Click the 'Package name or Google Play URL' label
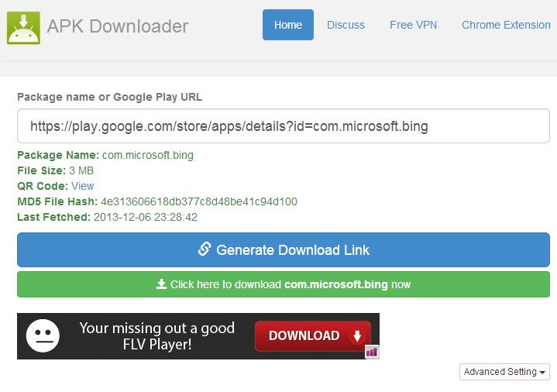 110,97
